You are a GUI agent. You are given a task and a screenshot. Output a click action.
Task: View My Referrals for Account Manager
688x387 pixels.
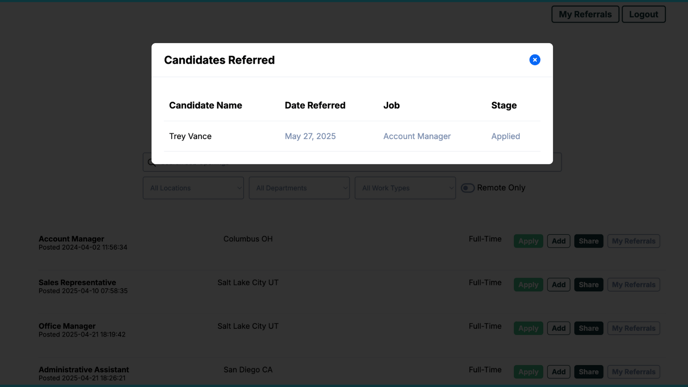point(634,241)
